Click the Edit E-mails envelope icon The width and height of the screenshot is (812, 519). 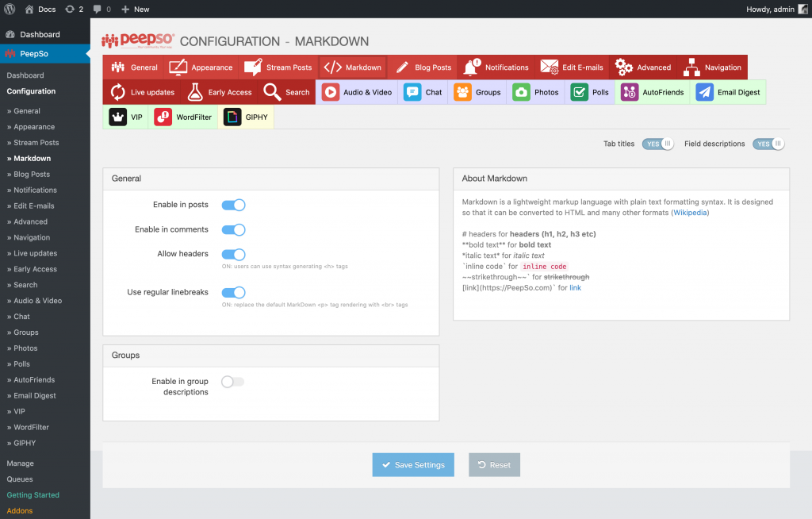pos(549,67)
